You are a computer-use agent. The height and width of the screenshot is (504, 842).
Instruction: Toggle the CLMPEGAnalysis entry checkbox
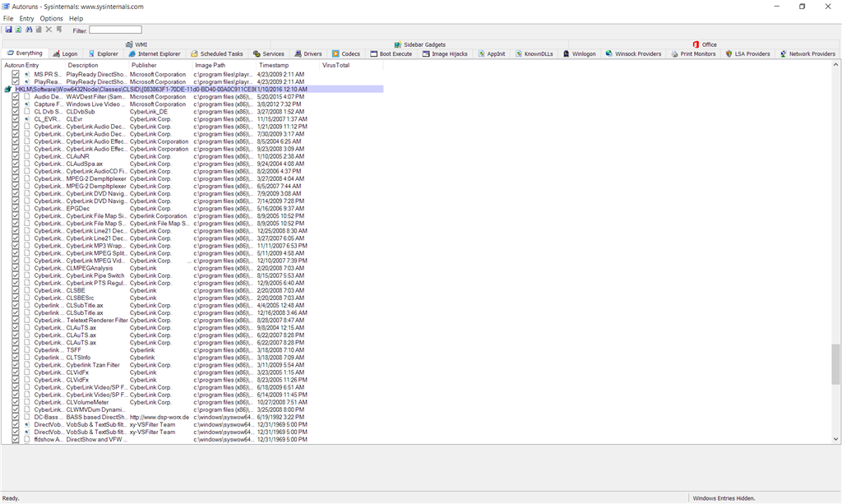coord(16,268)
